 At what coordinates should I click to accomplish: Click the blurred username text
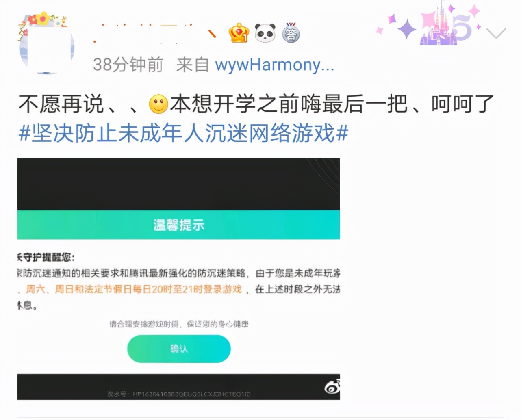click(154, 33)
